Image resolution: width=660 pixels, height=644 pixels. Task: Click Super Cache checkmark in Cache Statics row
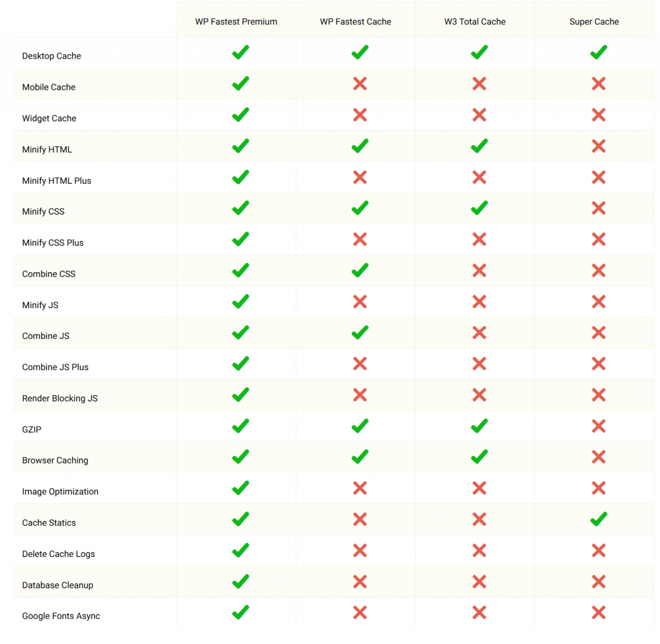(x=598, y=519)
